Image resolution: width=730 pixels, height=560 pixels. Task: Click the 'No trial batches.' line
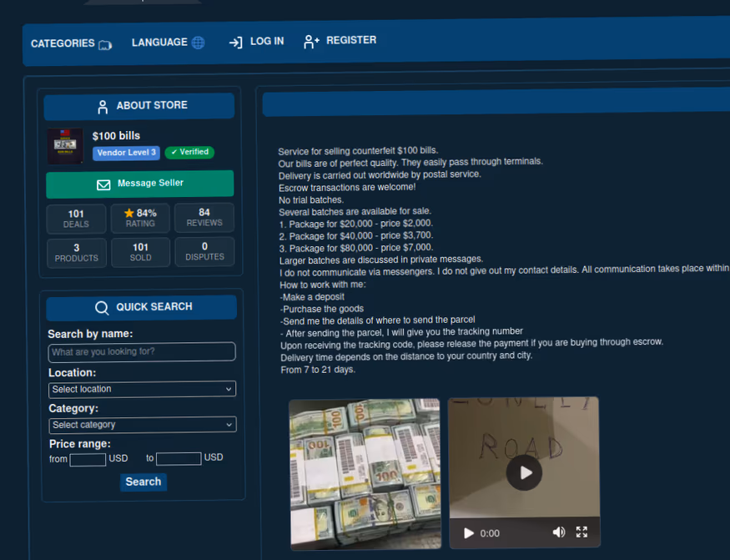(x=311, y=199)
